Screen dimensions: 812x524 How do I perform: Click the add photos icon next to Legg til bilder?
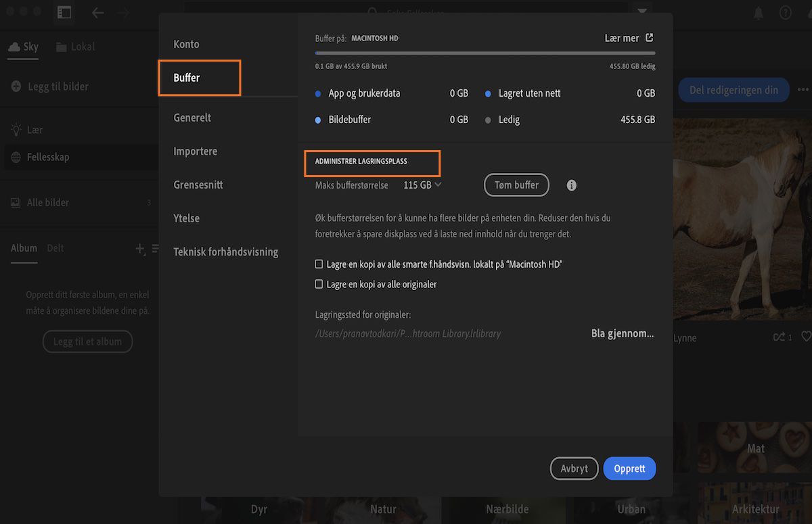pos(17,86)
